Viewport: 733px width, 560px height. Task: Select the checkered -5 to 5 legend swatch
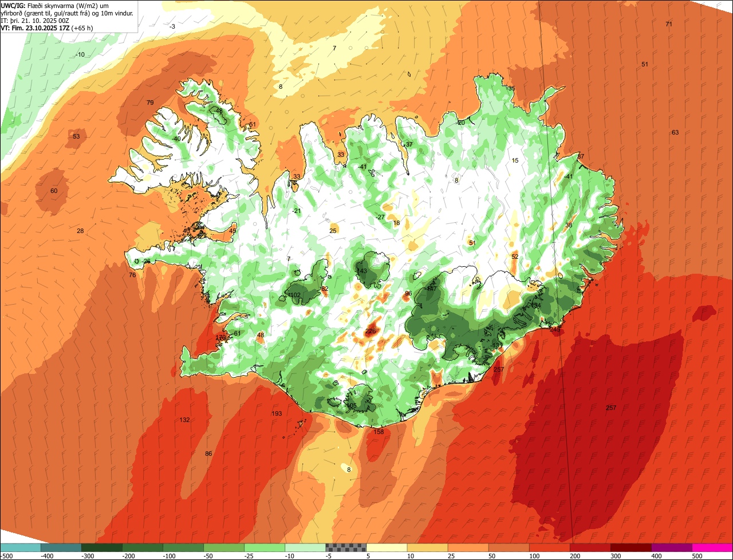[x=346, y=547]
